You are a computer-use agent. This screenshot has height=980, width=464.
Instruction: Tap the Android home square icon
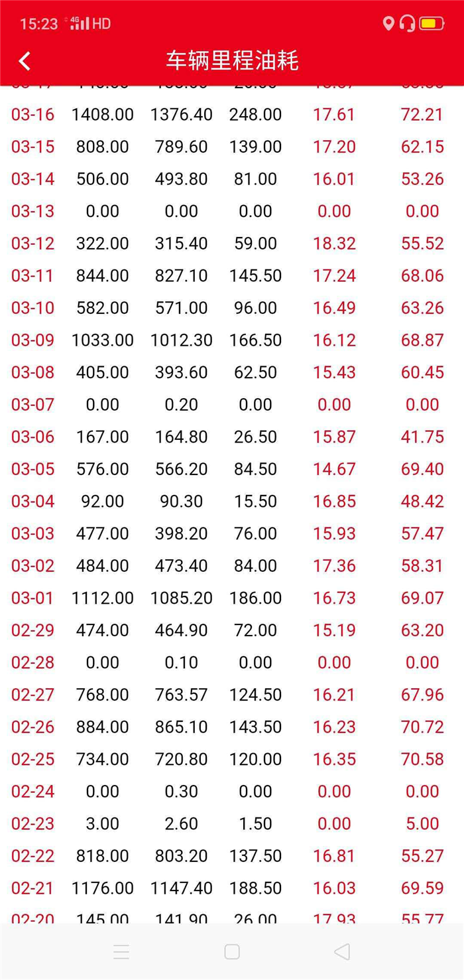(232, 952)
